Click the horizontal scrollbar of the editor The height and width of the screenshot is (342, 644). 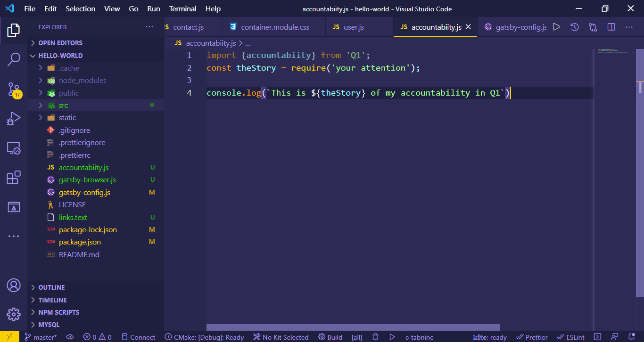(353, 327)
